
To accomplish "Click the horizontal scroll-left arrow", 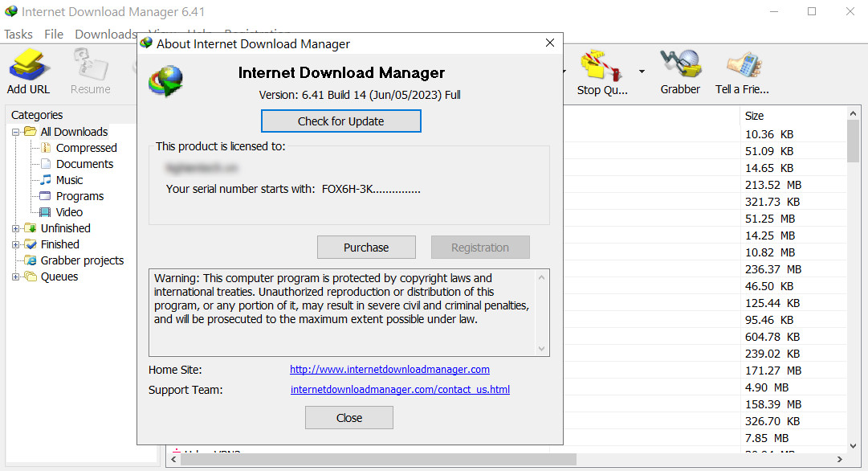I will 173,460.
